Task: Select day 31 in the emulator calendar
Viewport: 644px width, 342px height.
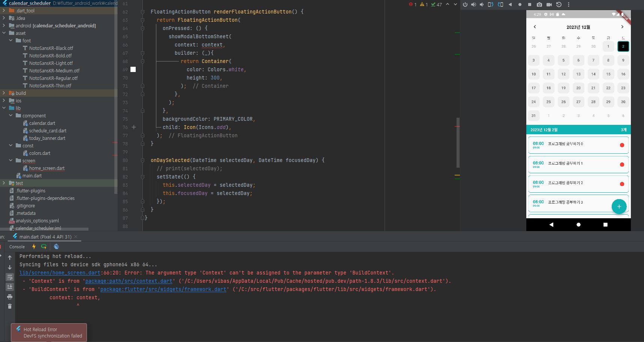Action: 533,115
